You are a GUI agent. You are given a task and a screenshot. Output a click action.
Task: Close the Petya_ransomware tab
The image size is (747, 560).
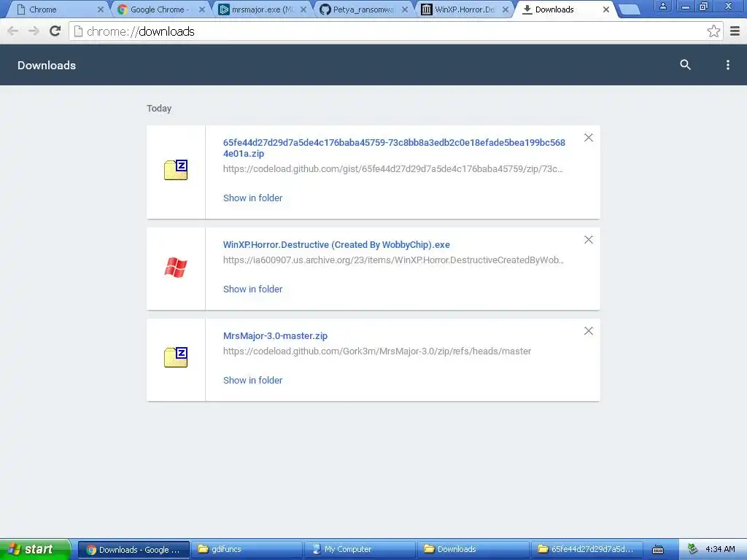click(x=404, y=9)
